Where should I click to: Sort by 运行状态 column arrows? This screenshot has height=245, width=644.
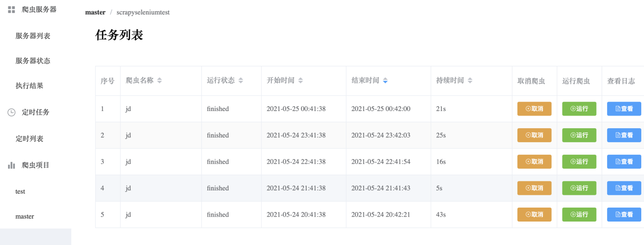point(241,81)
